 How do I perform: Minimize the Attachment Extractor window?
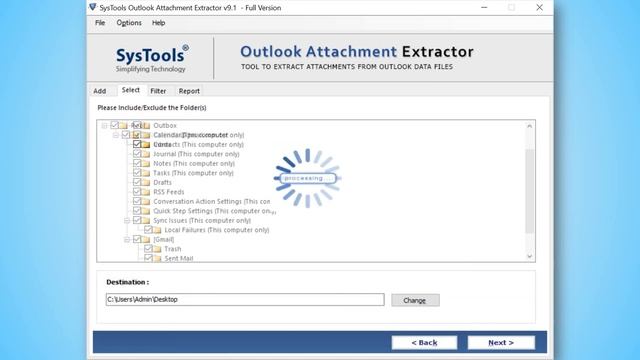click(x=484, y=7)
